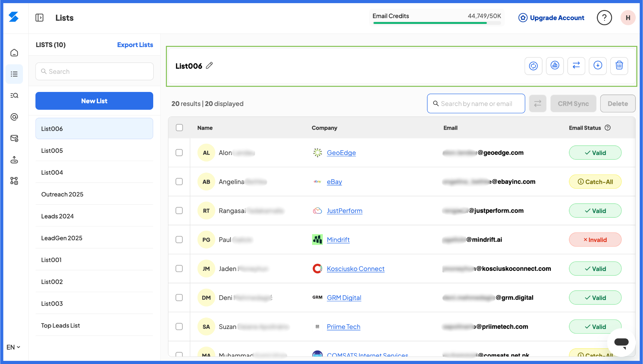This screenshot has height=364, width=643.
Task: Open the search-list sidebar icon
Action: click(14, 95)
